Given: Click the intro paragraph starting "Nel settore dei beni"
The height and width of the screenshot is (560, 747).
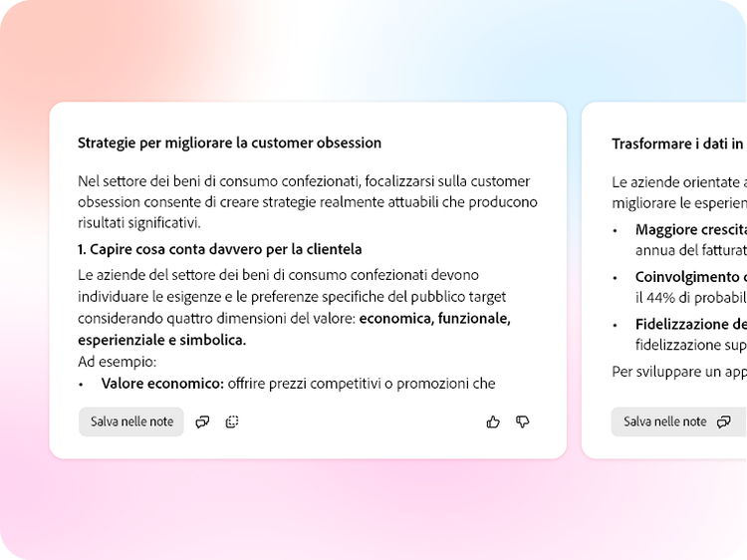Looking at the screenshot, I should 307,201.
